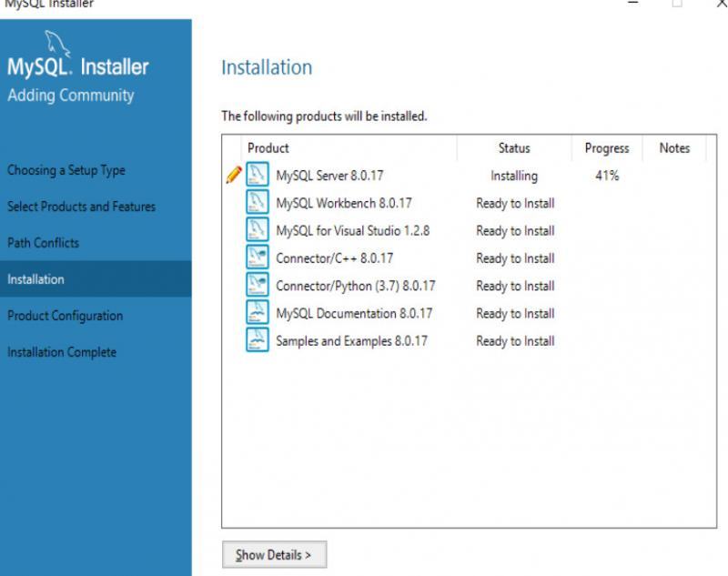Viewport: 728px width, 576px height.
Task: Select Samples and Examples 8.0.17 text
Action: pos(351,340)
